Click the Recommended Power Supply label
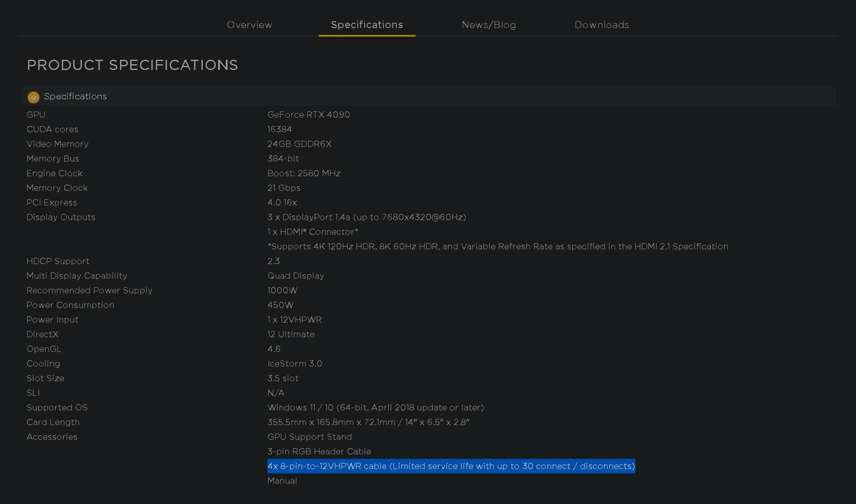This screenshot has width=856, height=504. pos(89,290)
